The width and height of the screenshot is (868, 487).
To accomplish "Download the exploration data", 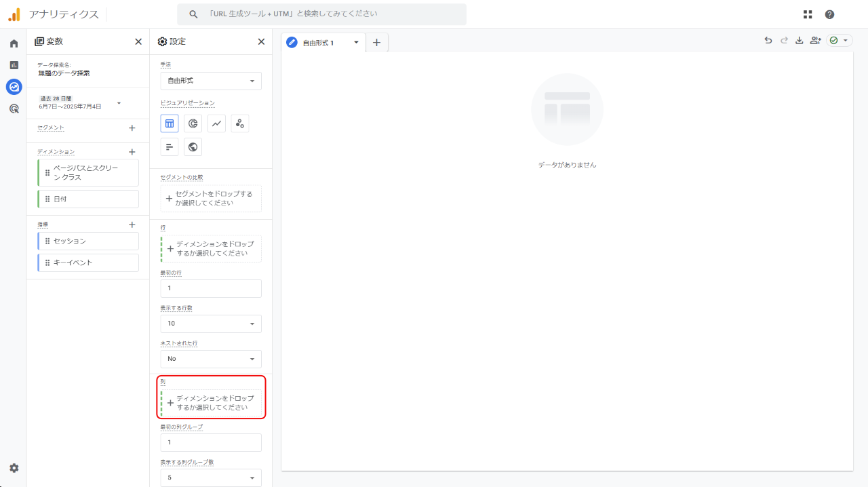I will tap(800, 41).
